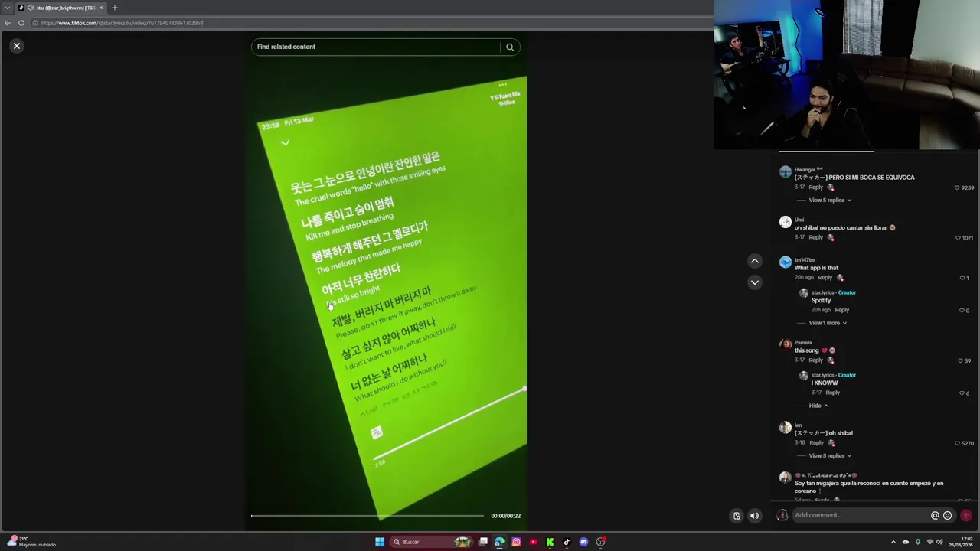Screen dimensions: 980x551
Task: Open browser tab list dropdown chevron
Action: (x=7, y=8)
